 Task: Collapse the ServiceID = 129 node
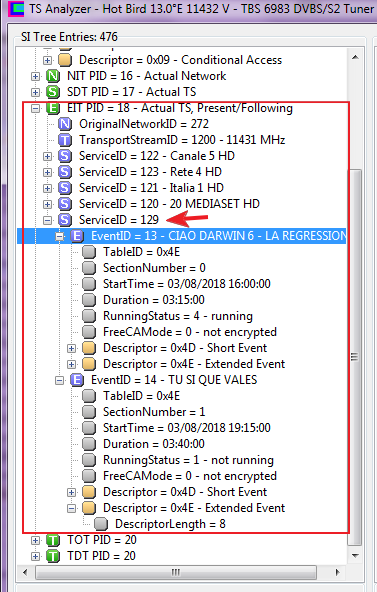pyautogui.click(x=47, y=220)
